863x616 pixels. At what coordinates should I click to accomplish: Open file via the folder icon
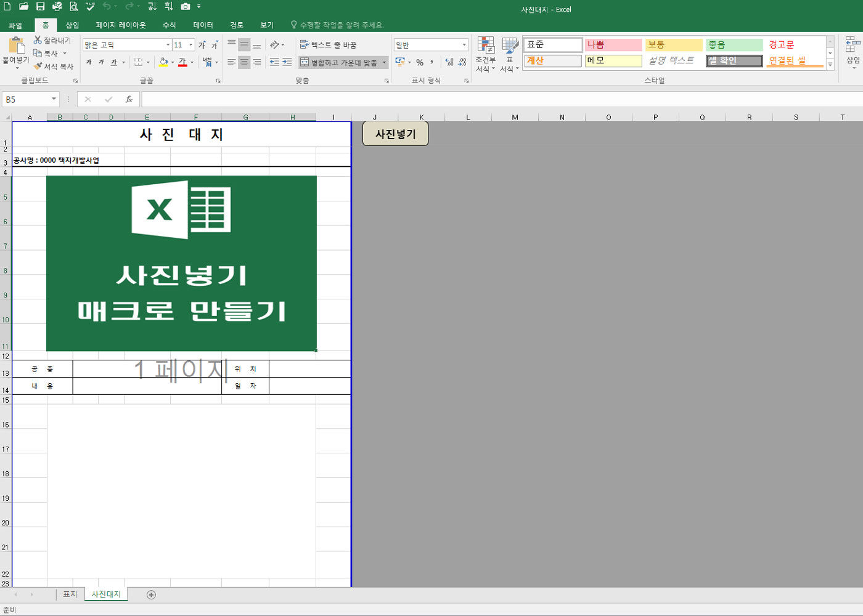click(23, 6)
